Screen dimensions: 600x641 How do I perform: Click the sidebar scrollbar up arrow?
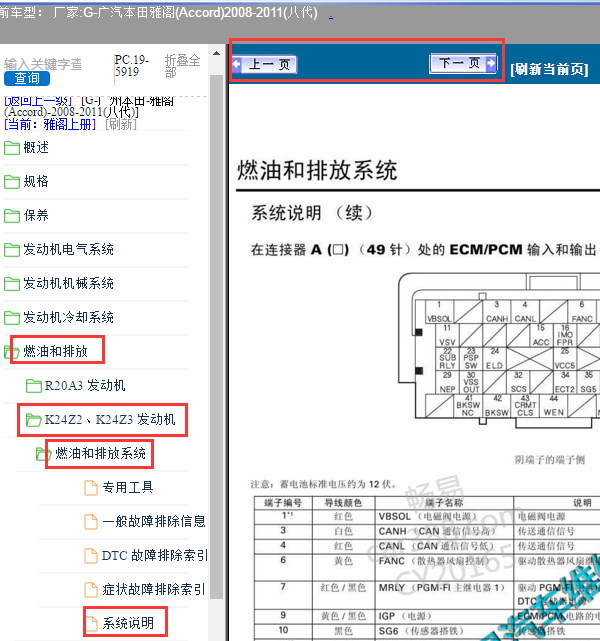217,54
